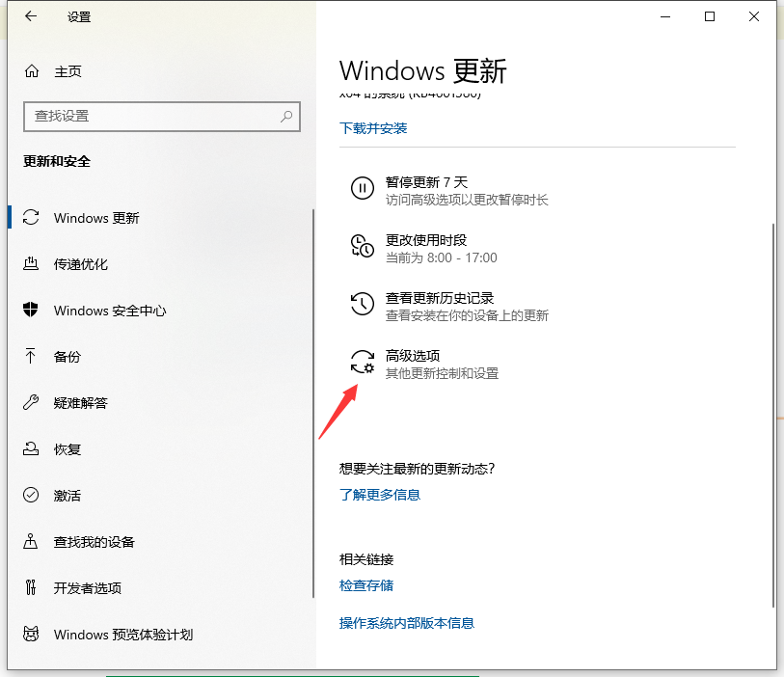784x677 pixels.
Task: Open 操作系统内部版本信息 link
Action: (407, 623)
